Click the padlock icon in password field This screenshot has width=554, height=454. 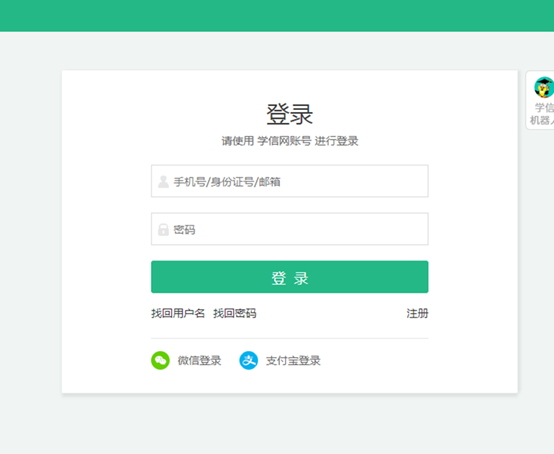[x=163, y=230]
